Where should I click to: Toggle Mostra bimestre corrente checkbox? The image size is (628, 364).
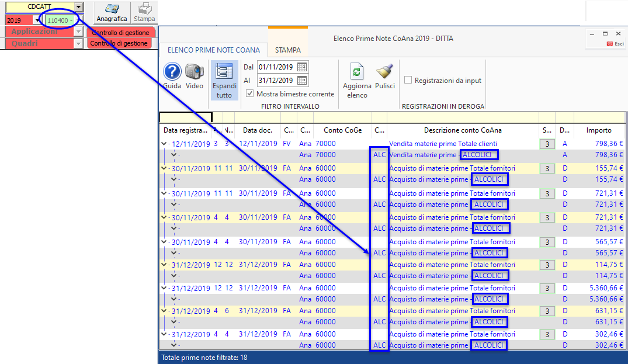point(250,93)
